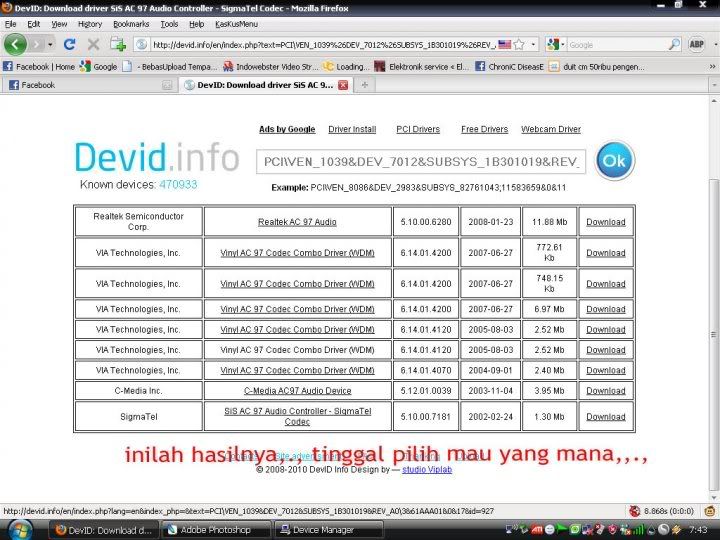Image resolution: width=720 pixels, height=540 pixels.
Task: Bookmark this page with the star icon
Action: coord(519,45)
